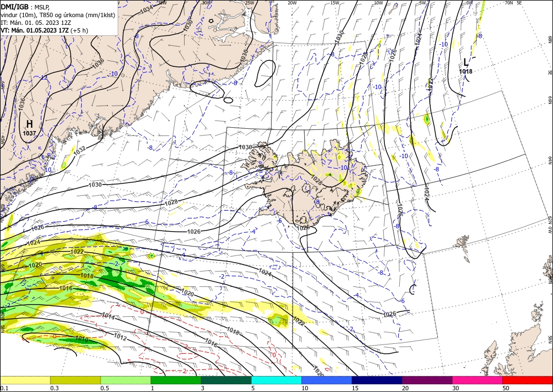The height and width of the screenshot is (392, 553).
Task: Click the 'vindur (10m), T850 og úrkoma' line
Action: 58,15
